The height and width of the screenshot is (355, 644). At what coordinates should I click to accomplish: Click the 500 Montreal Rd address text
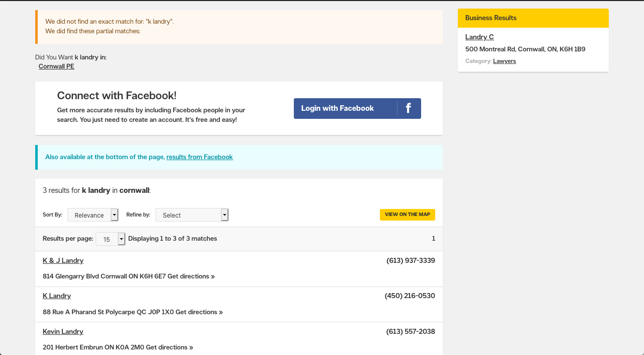(x=525, y=49)
